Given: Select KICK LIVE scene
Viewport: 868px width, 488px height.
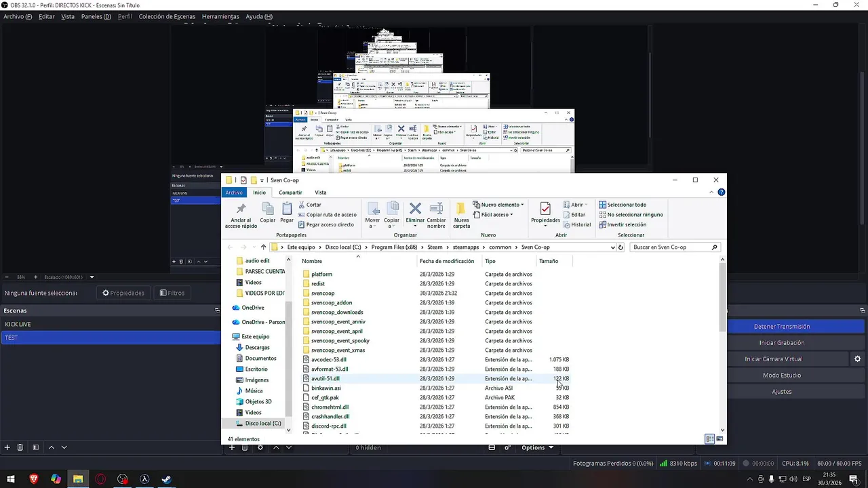Looking at the screenshot, I should tap(111, 324).
